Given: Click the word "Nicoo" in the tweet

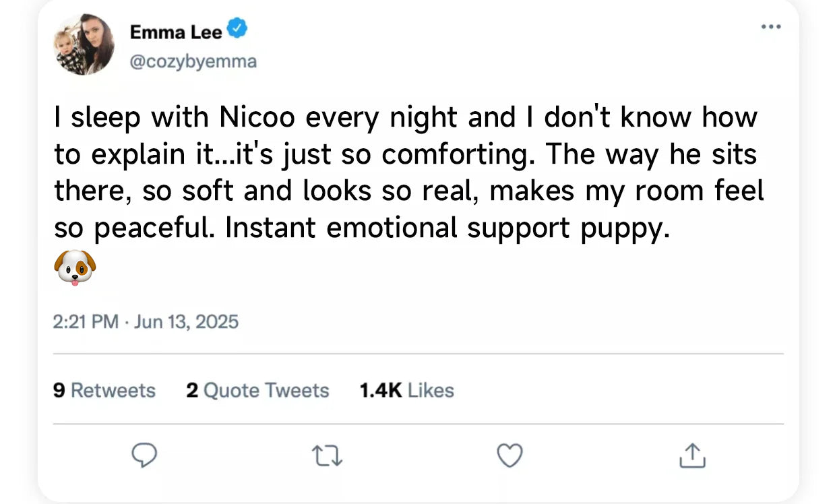Looking at the screenshot, I should [257, 119].
